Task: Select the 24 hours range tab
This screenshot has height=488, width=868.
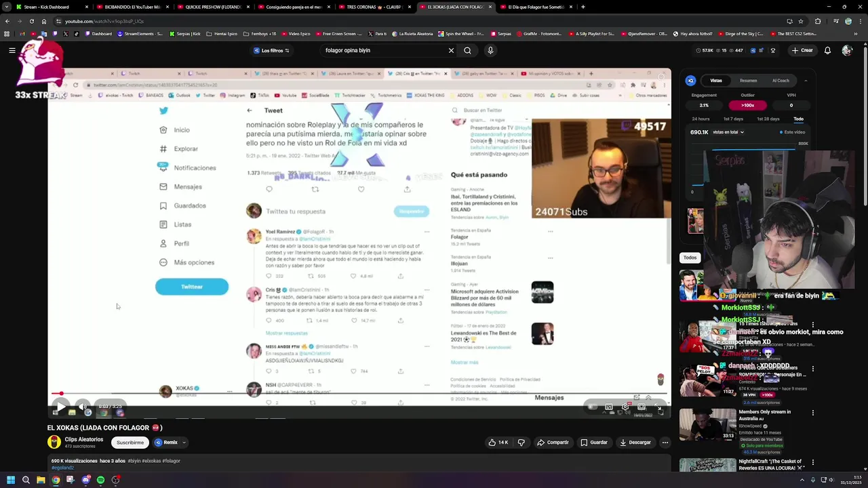Action: [701, 119]
